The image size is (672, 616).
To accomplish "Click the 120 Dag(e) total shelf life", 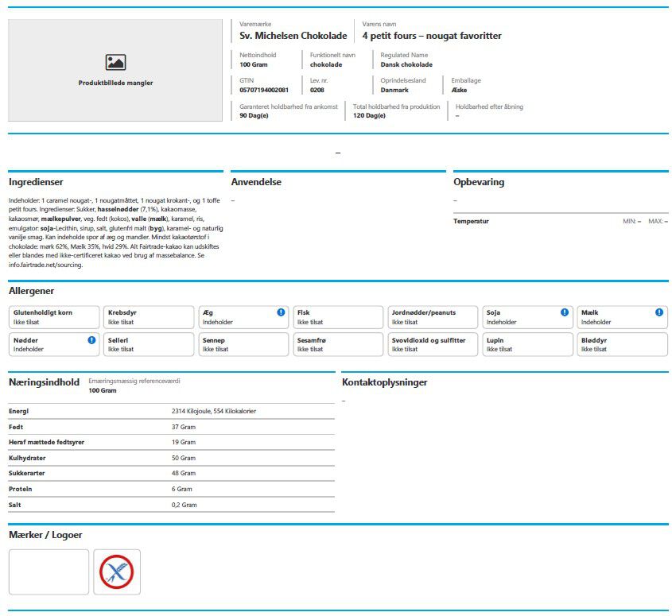I will (x=369, y=116).
